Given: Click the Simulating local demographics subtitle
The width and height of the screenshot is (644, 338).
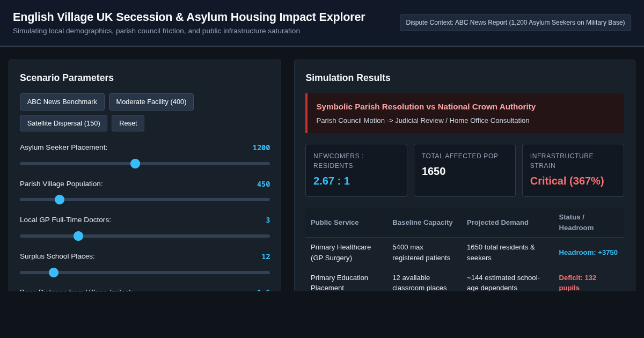Looking at the screenshot, I should tap(156, 31).
